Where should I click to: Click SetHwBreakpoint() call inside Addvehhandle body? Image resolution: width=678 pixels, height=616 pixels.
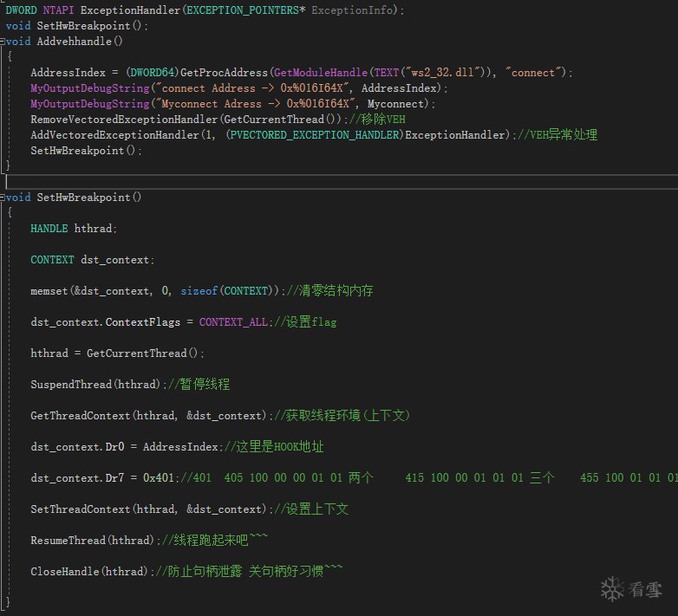pyautogui.click(x=86, y=151)
